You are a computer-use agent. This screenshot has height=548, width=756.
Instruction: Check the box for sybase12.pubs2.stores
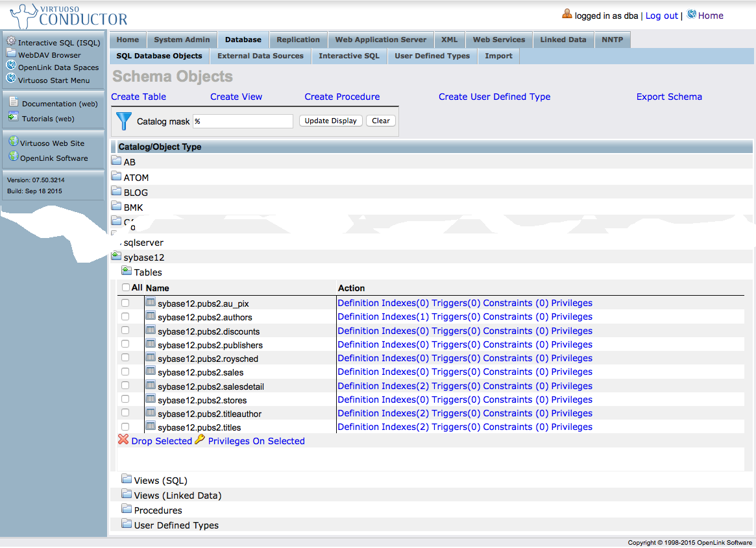point(125,399)
